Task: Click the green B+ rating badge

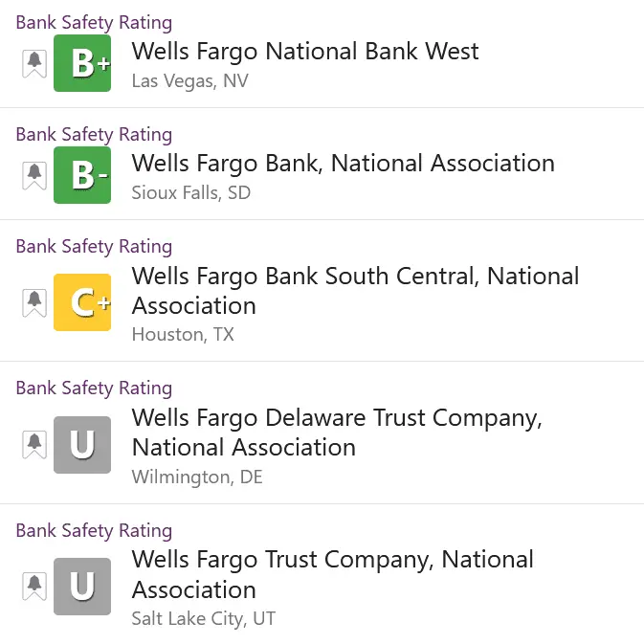Action: [82, 63]
